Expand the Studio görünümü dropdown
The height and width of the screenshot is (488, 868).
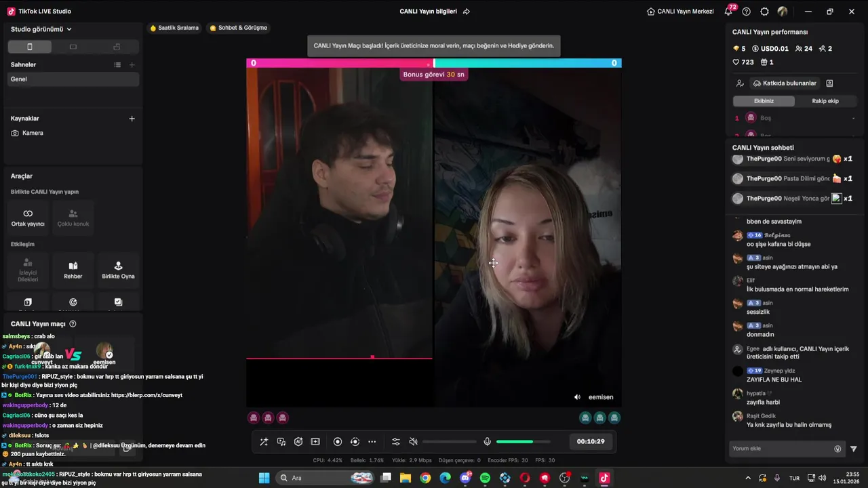41,29
